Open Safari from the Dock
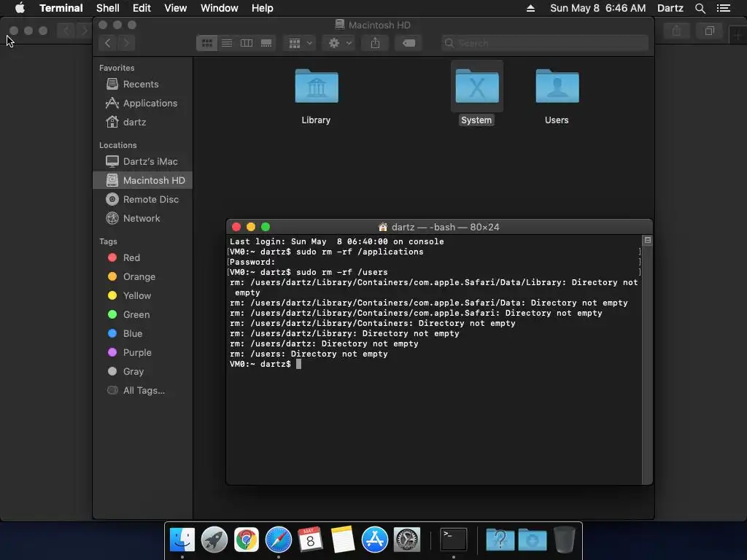This screenshot has width=747, height=560. (278, 540)
